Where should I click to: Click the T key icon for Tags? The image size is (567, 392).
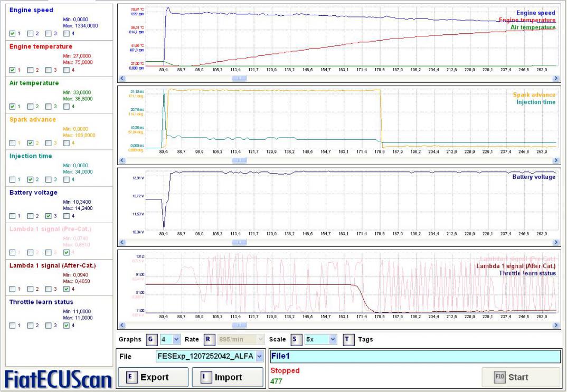coord(348,339)
